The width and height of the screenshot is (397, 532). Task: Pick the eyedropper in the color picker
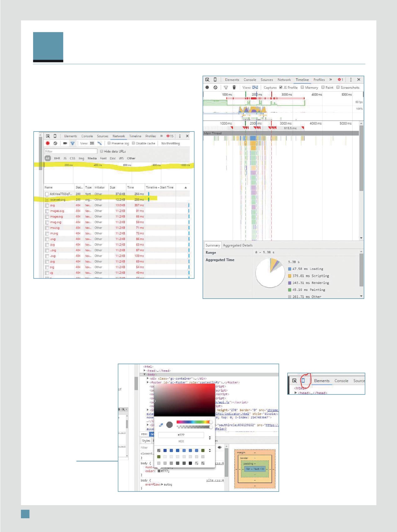(x=161, y=425)
